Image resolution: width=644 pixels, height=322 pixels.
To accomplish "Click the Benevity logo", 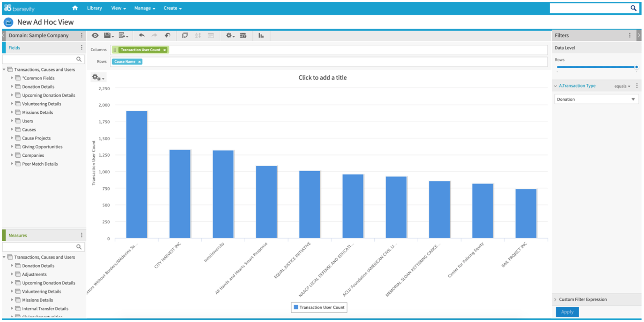I will (19, 8).
